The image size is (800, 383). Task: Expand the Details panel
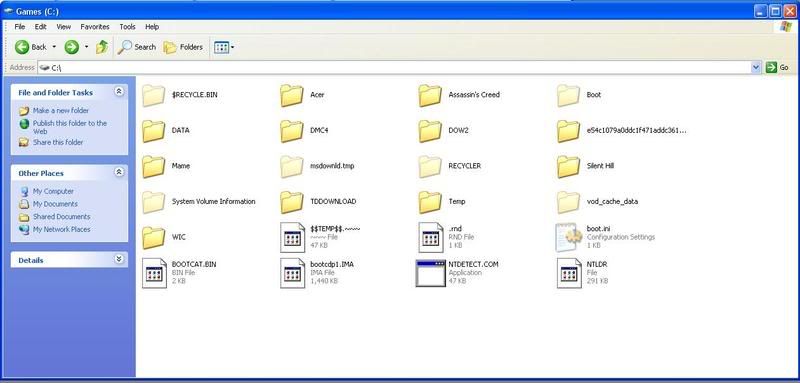tap(118, 259)
